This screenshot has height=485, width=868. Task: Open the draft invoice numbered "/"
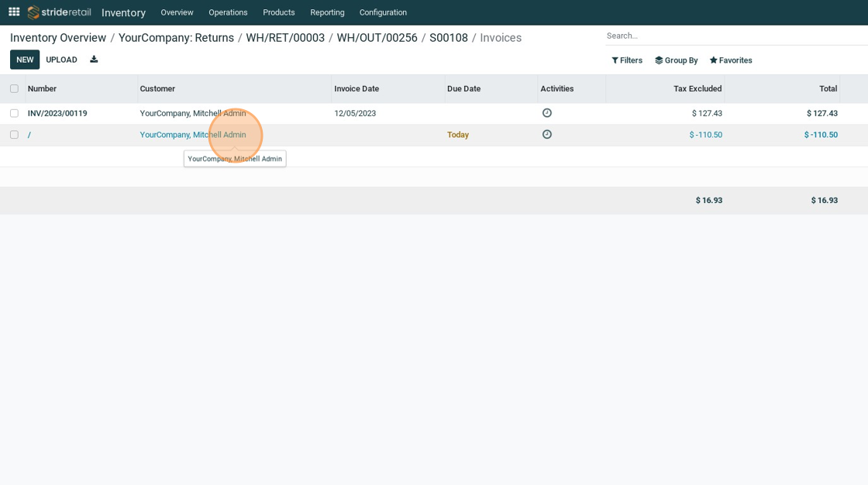(29, 135)
